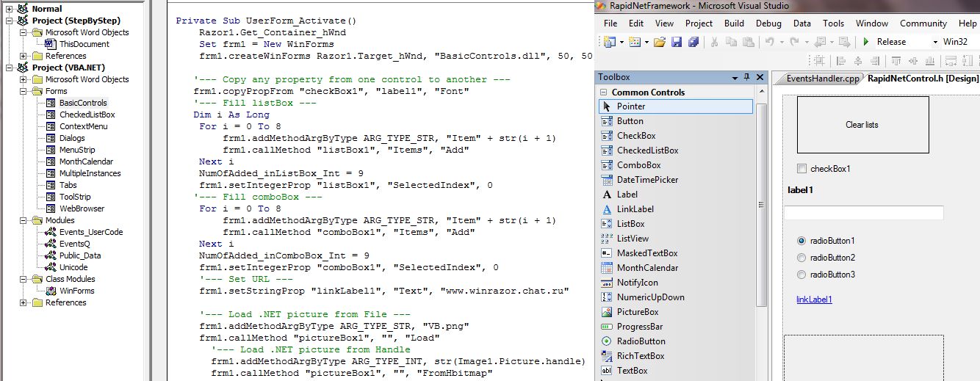
Task: Collapse Common Controls group in Toolbox
Action: coord(604,92)
